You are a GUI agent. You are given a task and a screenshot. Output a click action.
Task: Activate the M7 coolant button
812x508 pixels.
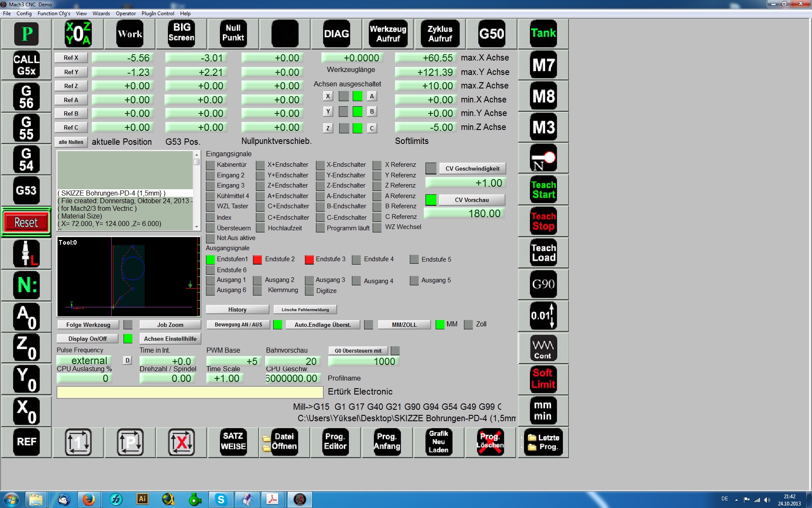coord(543,65)
